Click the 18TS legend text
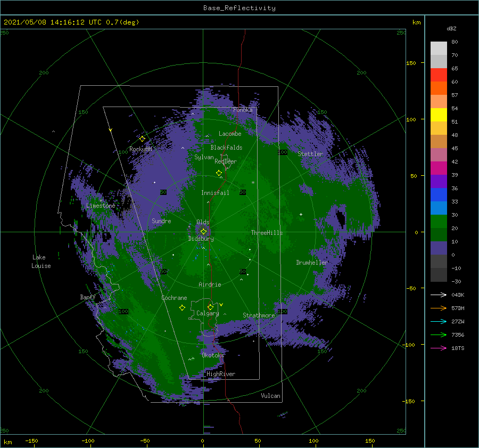 point(458,348)
